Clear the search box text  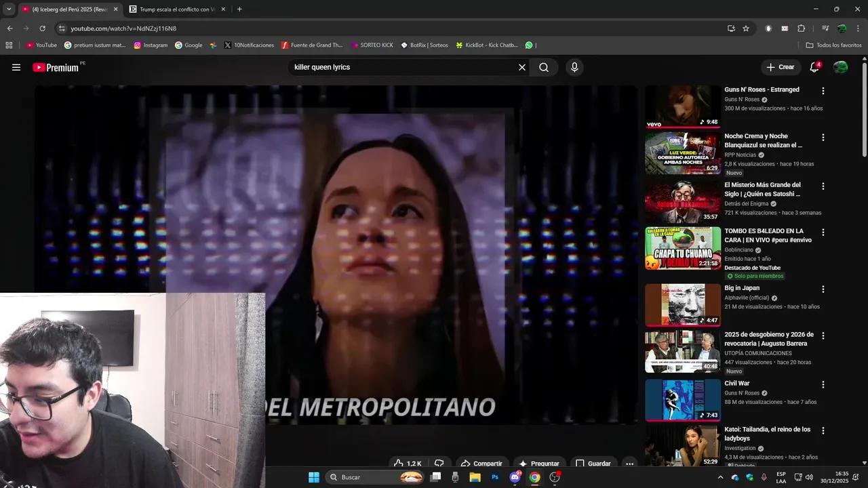point(522,67)
